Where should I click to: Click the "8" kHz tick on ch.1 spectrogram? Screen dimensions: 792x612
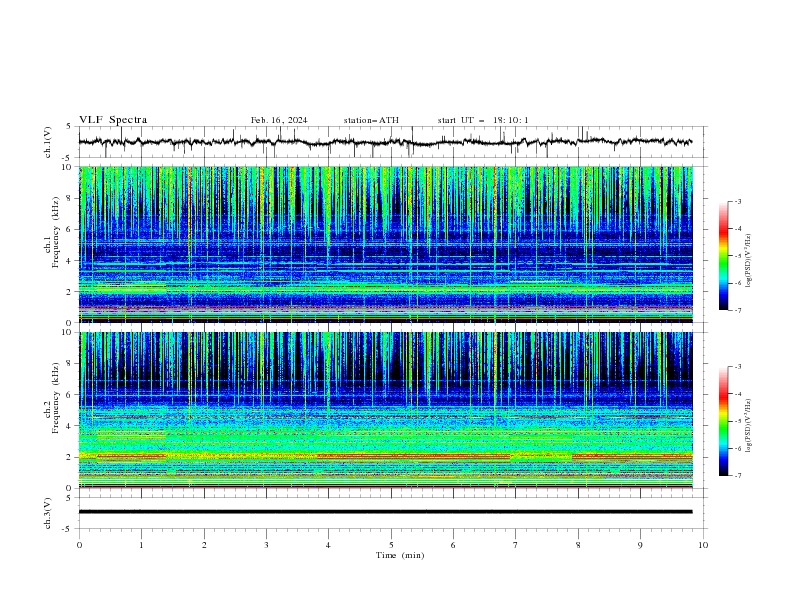pyautogui.click(x=71, y=198)
